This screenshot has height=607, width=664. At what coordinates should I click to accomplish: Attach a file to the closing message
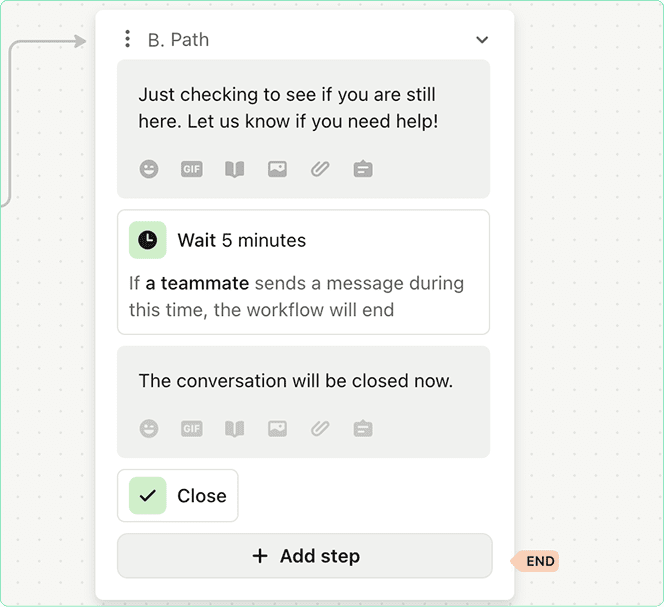(x=320, y=429)
